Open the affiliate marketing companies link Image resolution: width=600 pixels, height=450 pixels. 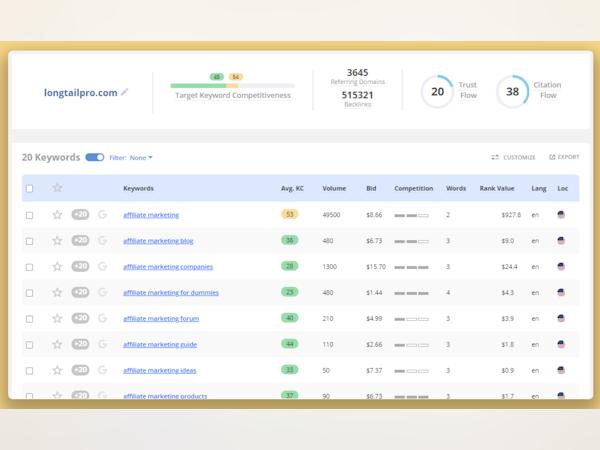(x=168, y=267)
